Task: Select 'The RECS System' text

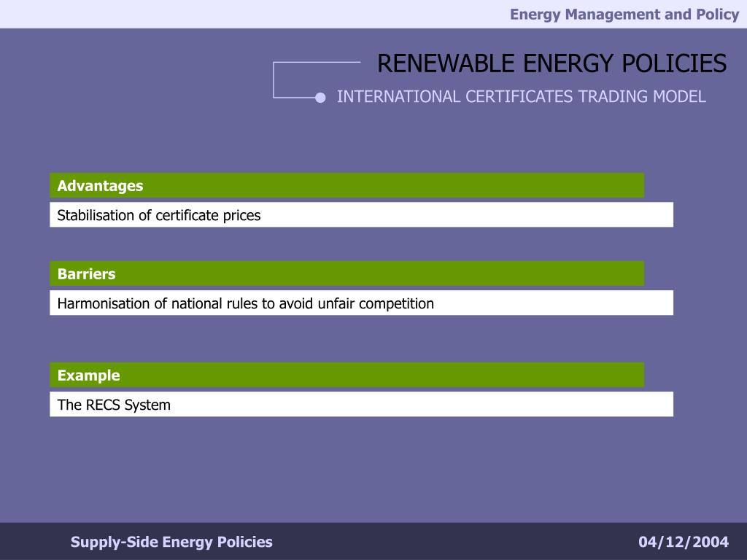Action: click(114, 405)
